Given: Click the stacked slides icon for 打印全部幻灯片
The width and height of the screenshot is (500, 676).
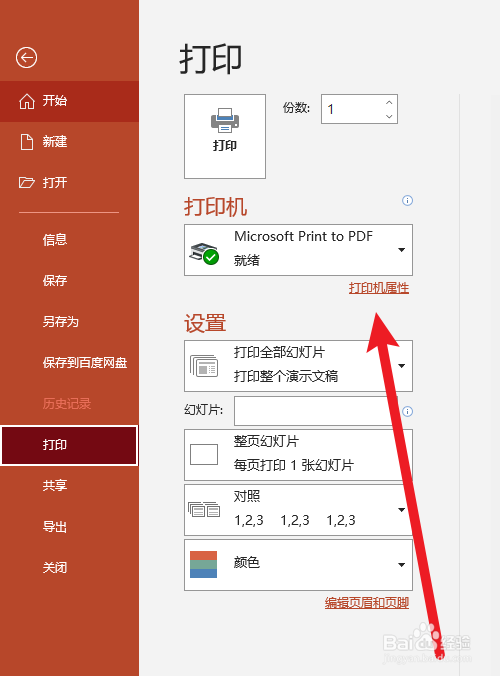Looking at the screenshot, I should pyautogui.click(x=204, y=366).
